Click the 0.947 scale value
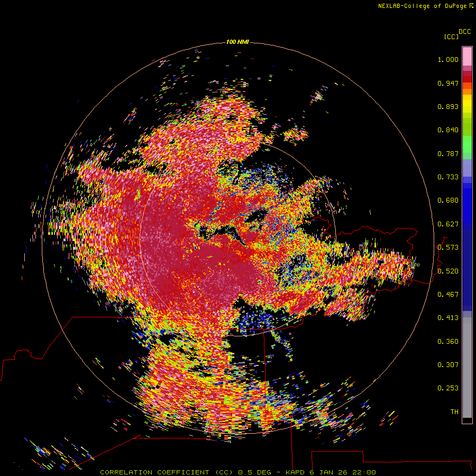Viewport: 476px width, 476px height. pyautogui.click(x=448, y=83)
